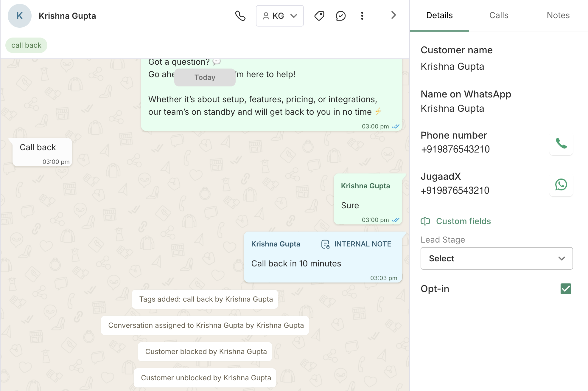The height and width of the screenshot is (391, 588).
Task: Open the tag label icon
Action: 319,16
